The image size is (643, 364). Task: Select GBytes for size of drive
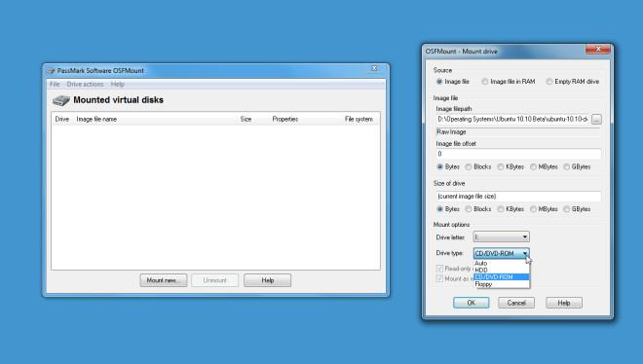point(566,209)
